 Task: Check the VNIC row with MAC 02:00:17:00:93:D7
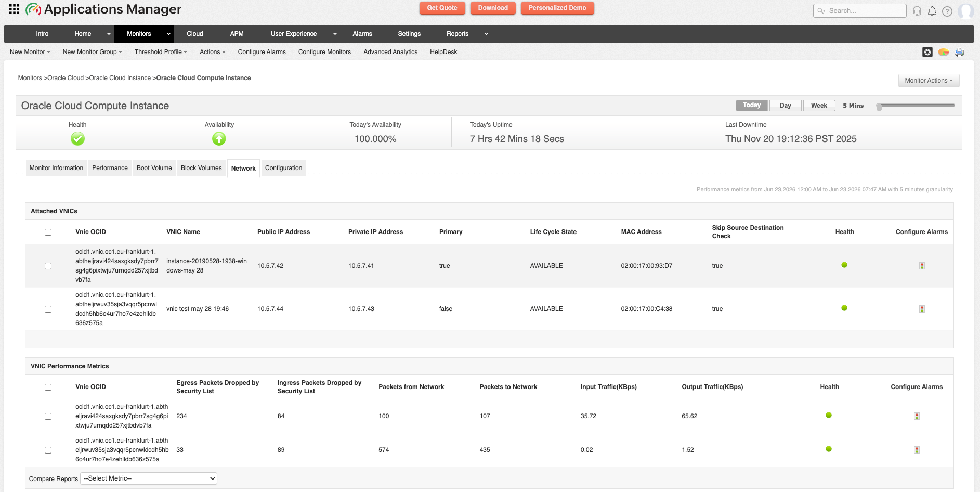[x=48, y=266]
